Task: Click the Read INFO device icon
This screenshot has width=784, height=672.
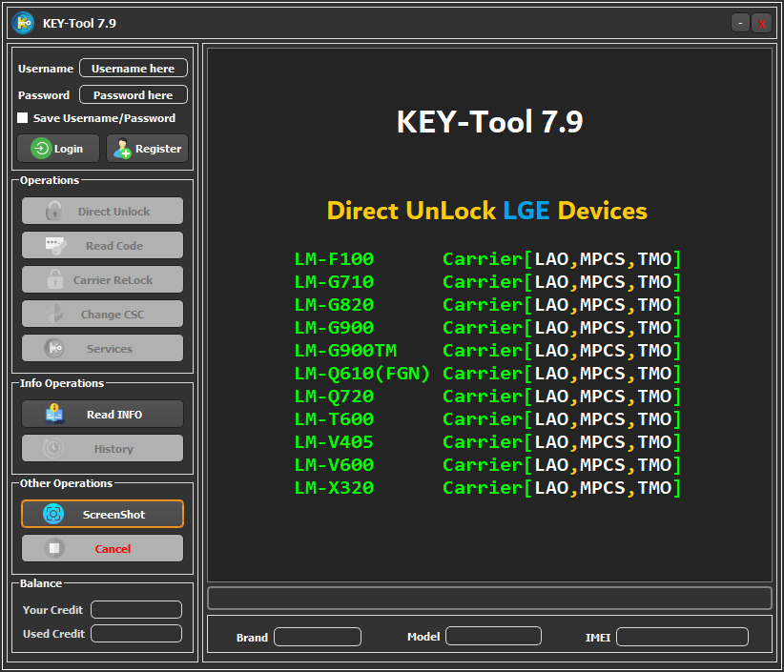Action: [x=54, y=414]
